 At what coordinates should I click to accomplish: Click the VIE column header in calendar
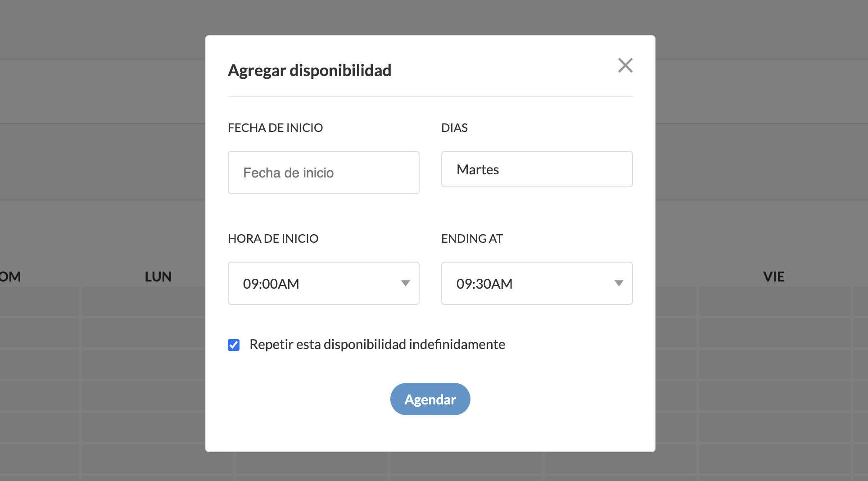click(x=774, y=277)
